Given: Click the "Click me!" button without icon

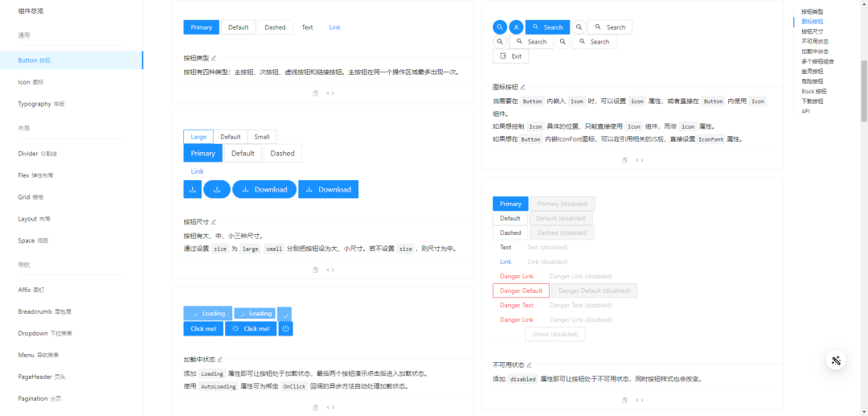Looking at the screenshot, I should [203, 328].
